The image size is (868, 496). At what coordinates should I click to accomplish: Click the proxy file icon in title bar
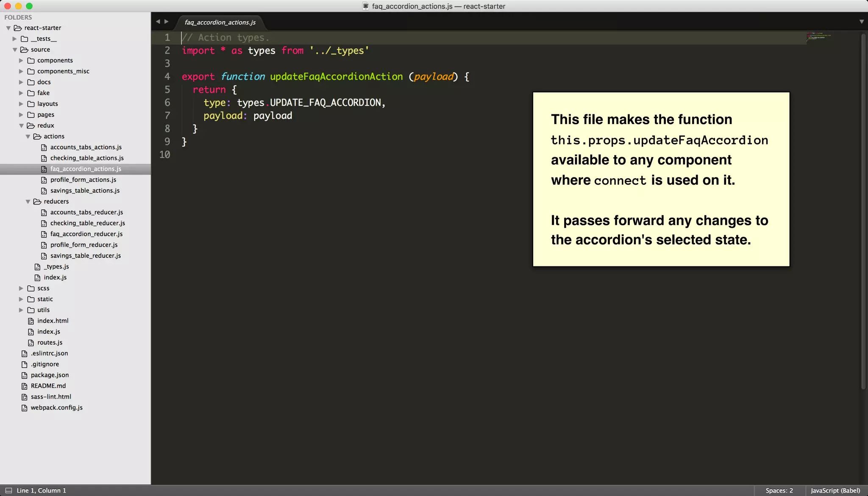click(x=366, y=6)
